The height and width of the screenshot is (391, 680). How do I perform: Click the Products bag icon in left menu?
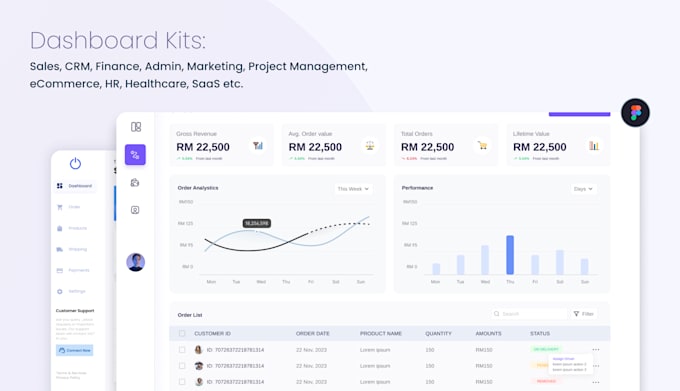tap(60, 228)
